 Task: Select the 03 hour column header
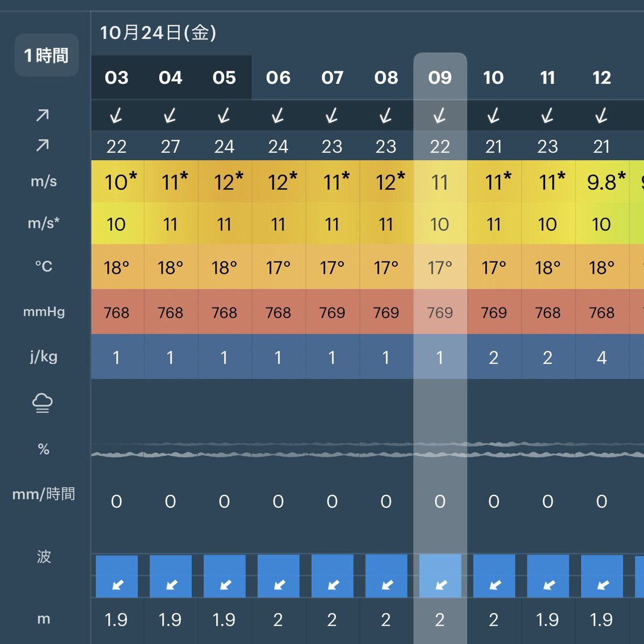(116, 78)
